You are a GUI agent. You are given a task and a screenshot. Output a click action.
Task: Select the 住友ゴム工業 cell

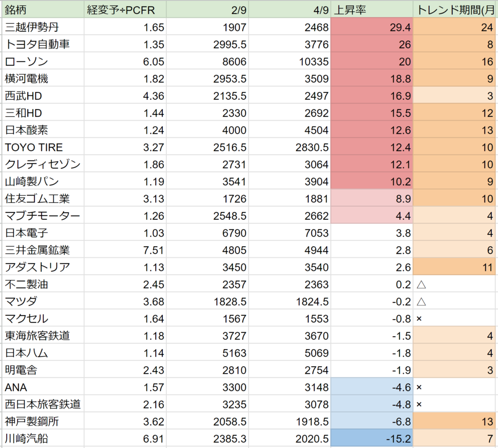point(43,198)
